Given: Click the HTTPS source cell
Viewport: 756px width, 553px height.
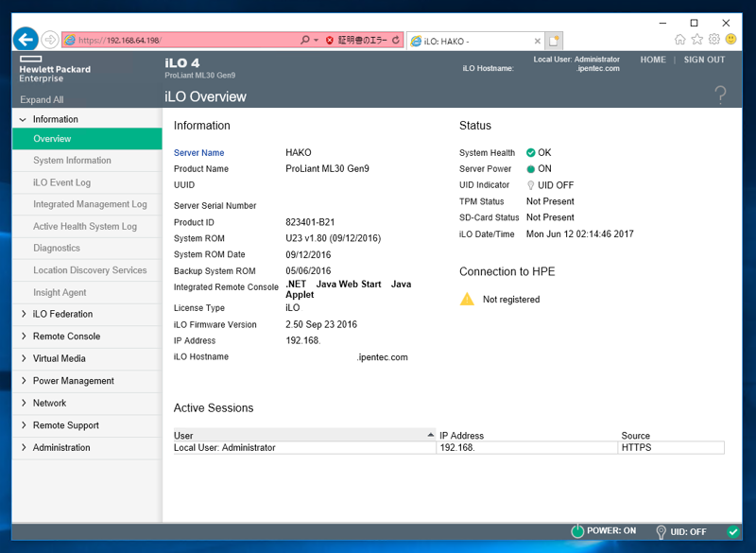Looking at the screenshot, I should (671, 447).
